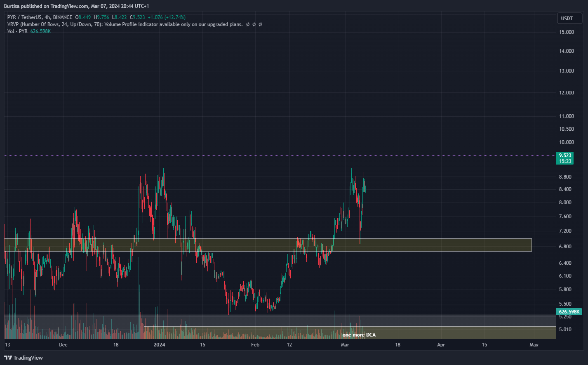Open the TradingView logo link
The image size is (588, 365).
(24, 358)
